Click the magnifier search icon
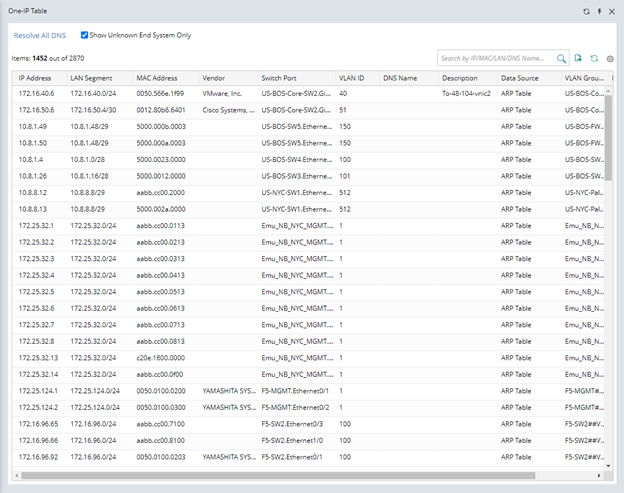The image size is (624, 493). (563, 59)
